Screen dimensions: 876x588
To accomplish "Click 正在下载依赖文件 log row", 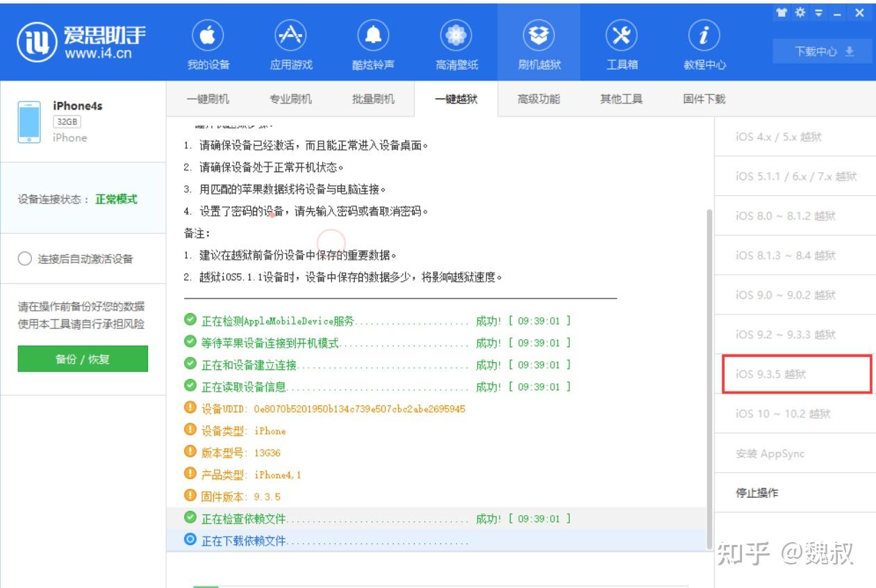I will coord(436,541).
